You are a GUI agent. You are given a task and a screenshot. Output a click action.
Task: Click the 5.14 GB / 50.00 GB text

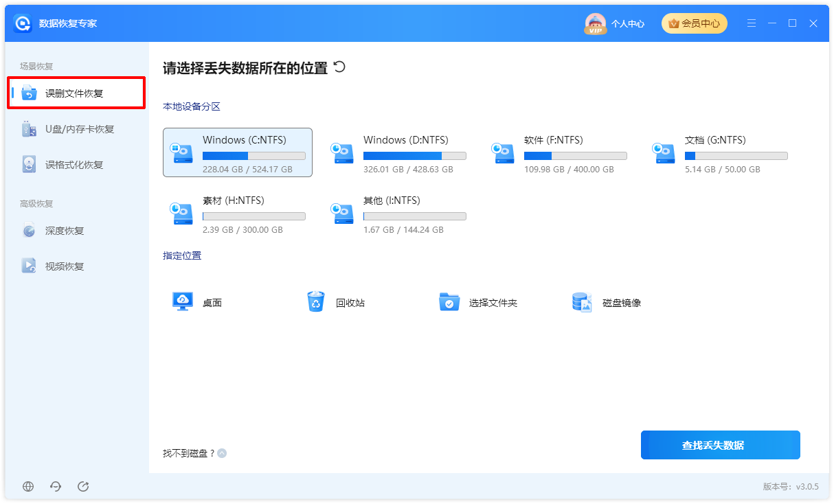tap(723, 170)
